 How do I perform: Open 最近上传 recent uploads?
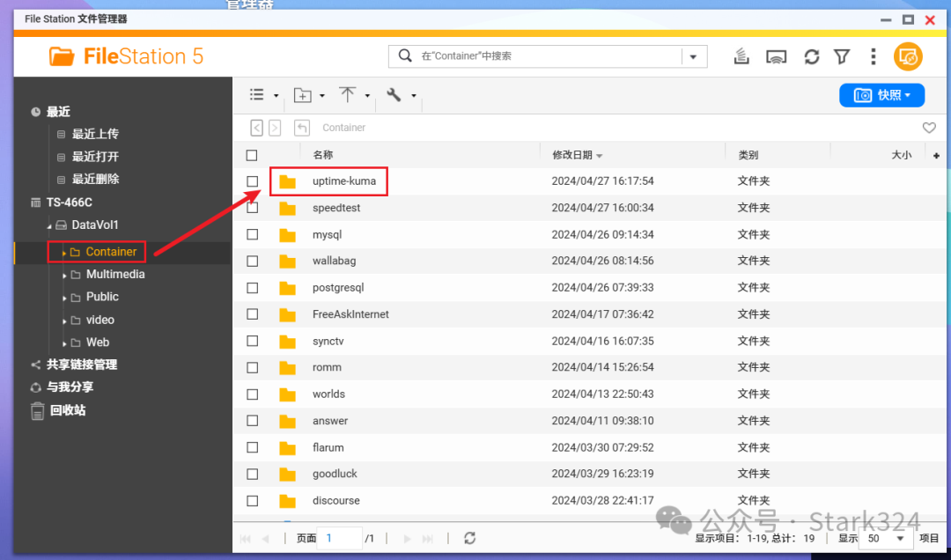(x=95, y=134)
